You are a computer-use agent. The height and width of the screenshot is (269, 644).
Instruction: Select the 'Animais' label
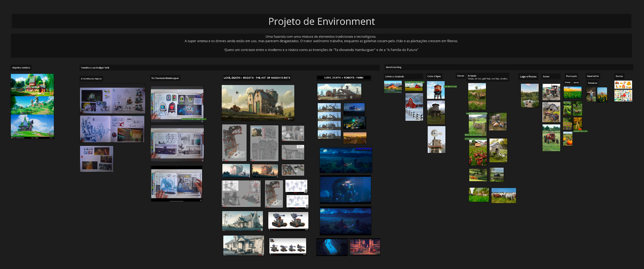point(472,76)
